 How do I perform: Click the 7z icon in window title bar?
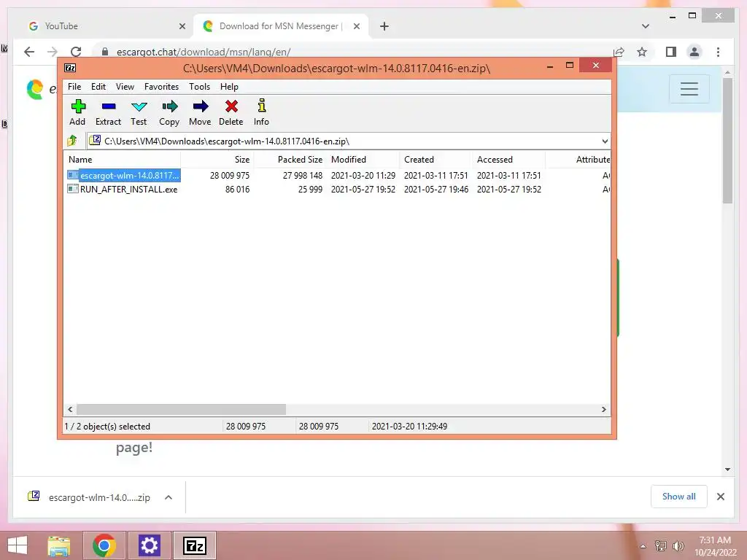(x=70, y=68)
